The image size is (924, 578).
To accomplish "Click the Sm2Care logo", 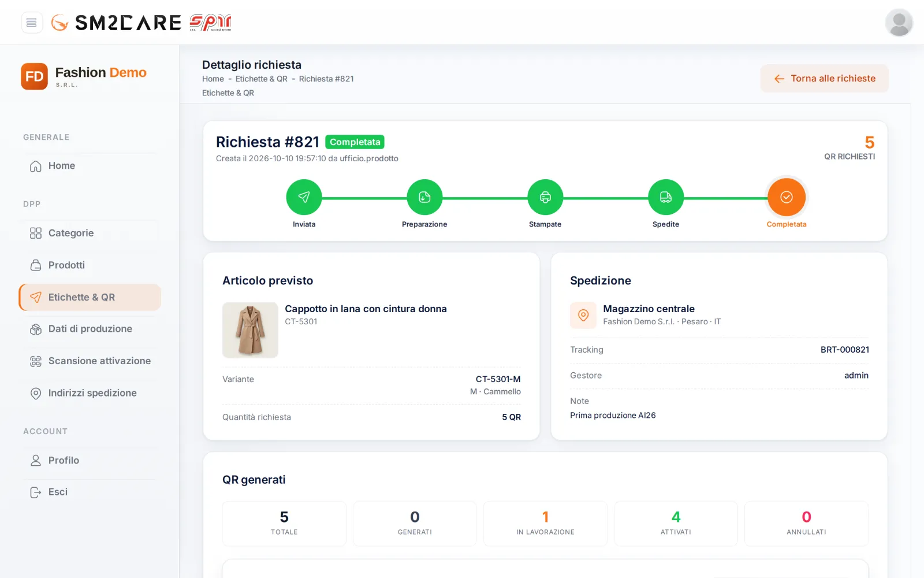I will point(116,23).
